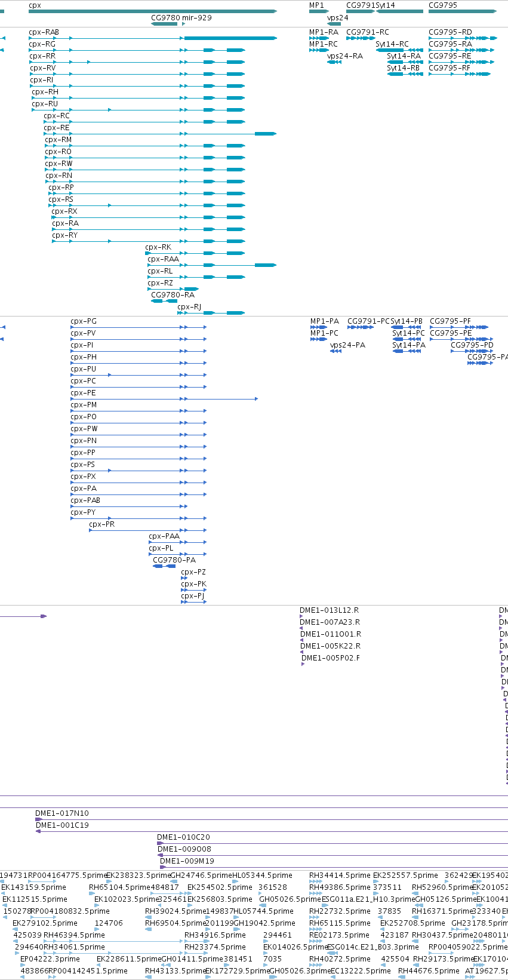This screenshot has height=980, width=508.
Task: Select protein cpx-PAB
Action: pos(85,500)
